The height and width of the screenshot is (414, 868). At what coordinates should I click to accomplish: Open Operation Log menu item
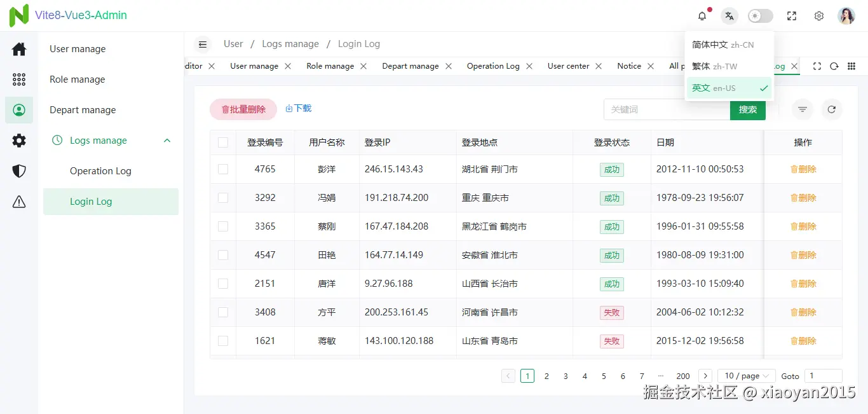click(x=111, y=171)
